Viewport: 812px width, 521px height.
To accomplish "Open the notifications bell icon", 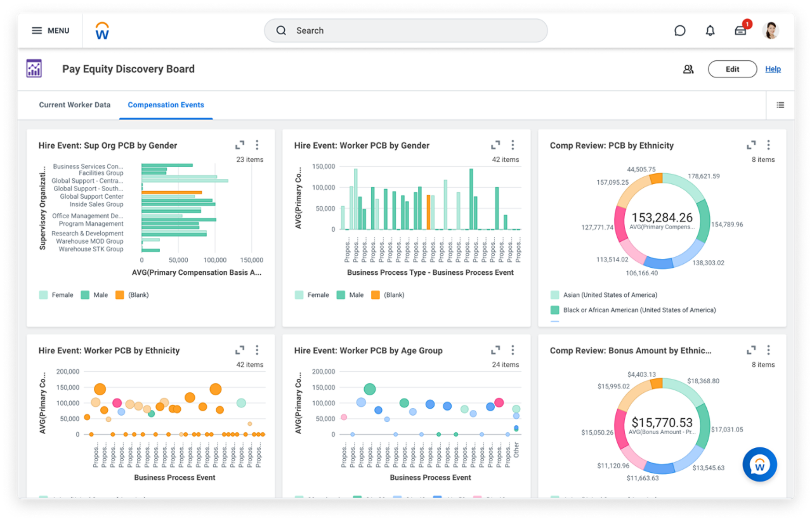I will point(710,30).
